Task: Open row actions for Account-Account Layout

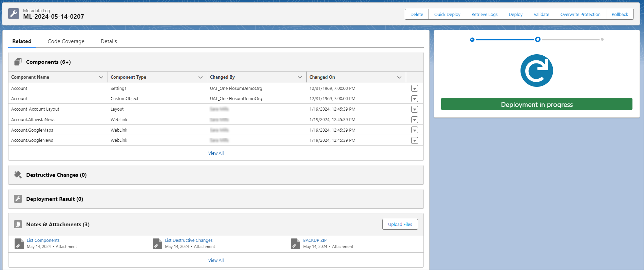Action: tap(414, 109)
